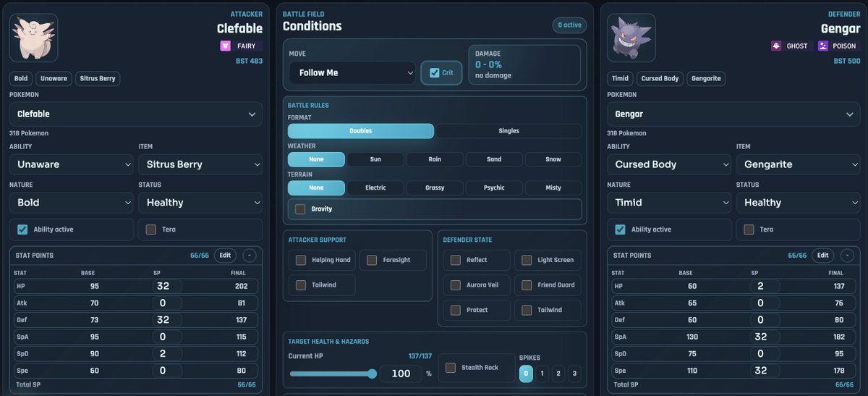Set terrain to Grassy
This screenshot has height=396, width=868.
[x=435, y=188]
